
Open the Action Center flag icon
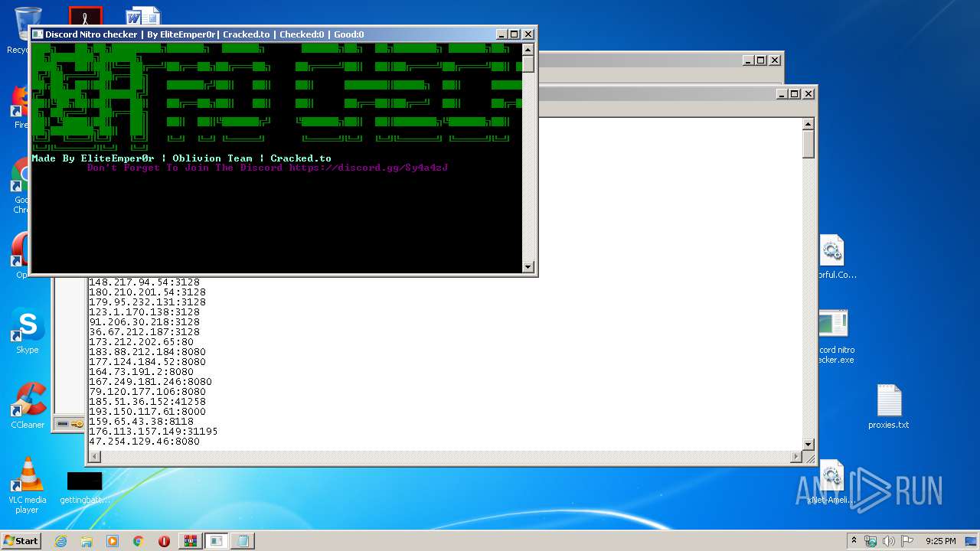(x=907, y=541)
